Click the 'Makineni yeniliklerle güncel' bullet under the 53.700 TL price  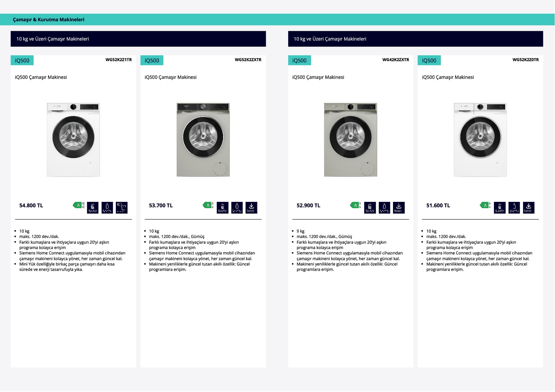(x=199, y=267)
